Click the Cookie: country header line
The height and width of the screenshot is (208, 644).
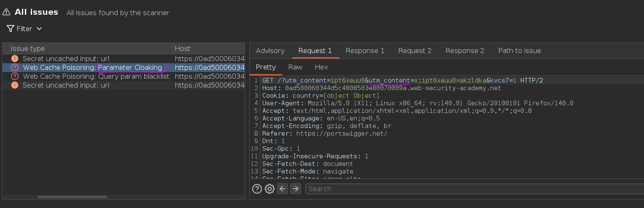(x=321, y=96)
